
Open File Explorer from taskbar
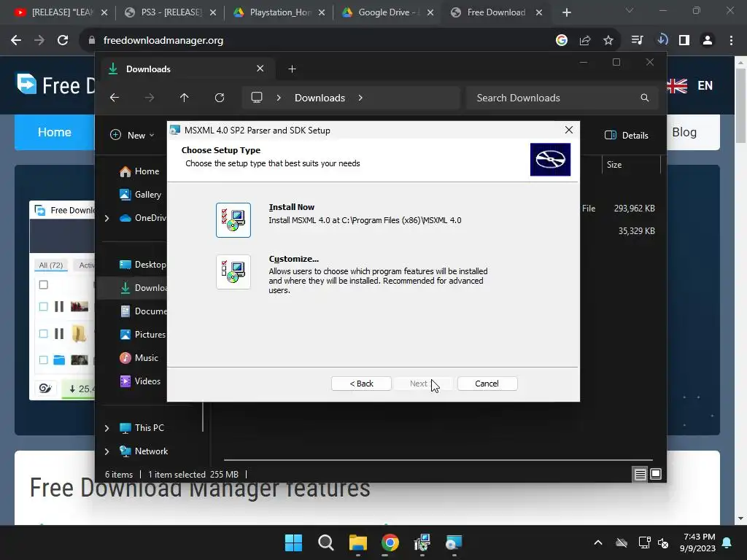[x=357, y=542]
